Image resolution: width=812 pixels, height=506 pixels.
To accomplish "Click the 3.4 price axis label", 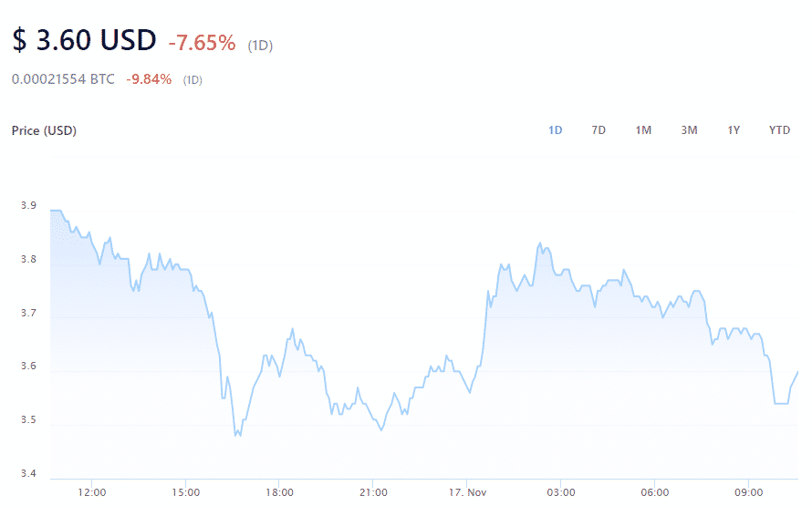I will click(28, 474).
